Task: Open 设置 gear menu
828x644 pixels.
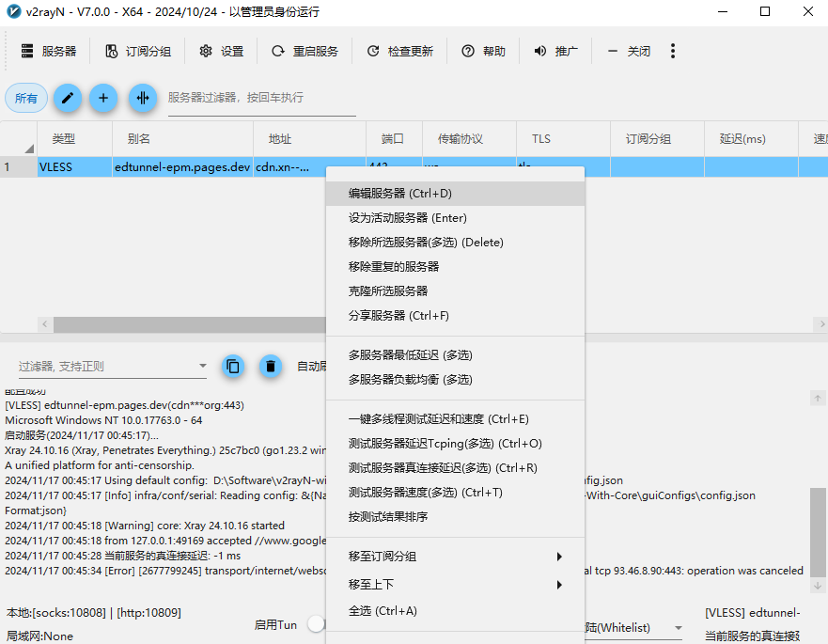Action: click(x=221, y=52)
